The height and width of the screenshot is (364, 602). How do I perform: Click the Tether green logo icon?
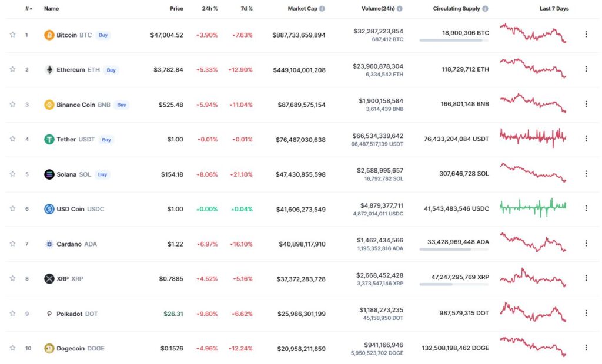point(49,139)
